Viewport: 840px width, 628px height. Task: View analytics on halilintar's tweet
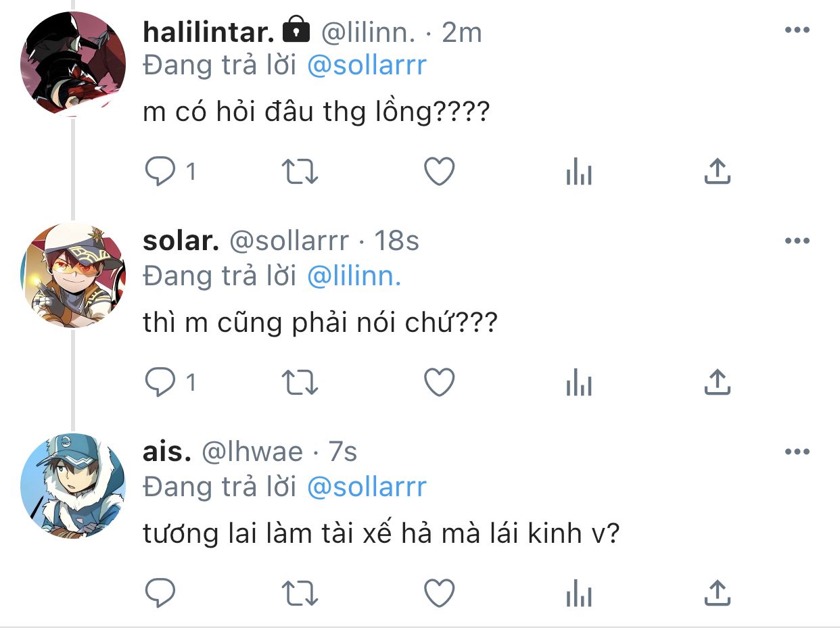click(x=578, y=174)
